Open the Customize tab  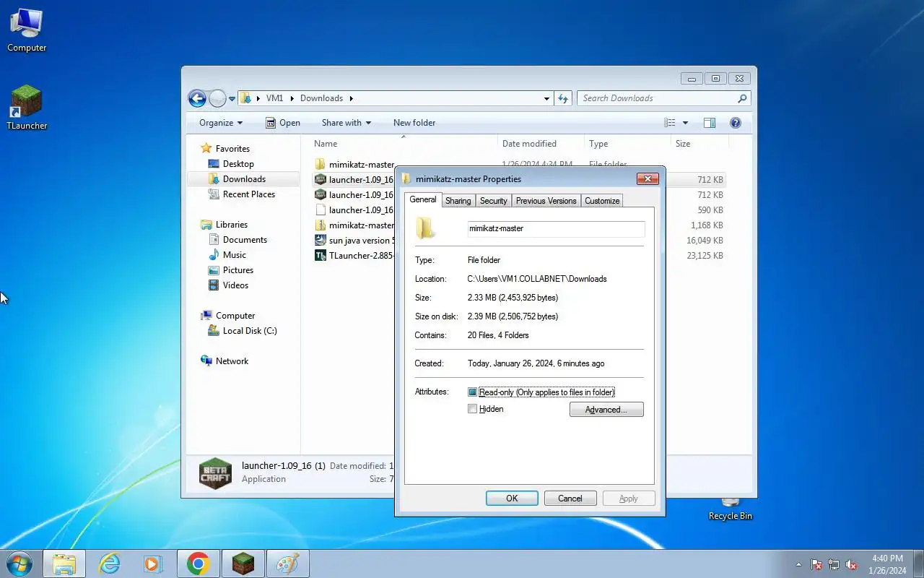pos(601,201)
